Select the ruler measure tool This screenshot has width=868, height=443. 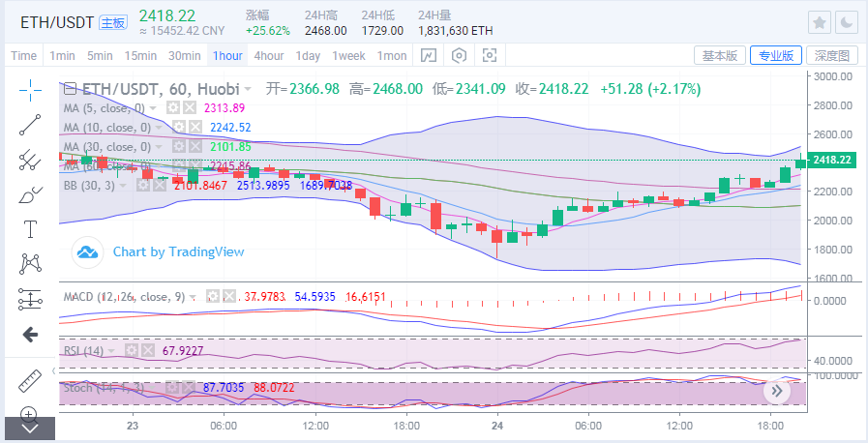pos(30,382)
